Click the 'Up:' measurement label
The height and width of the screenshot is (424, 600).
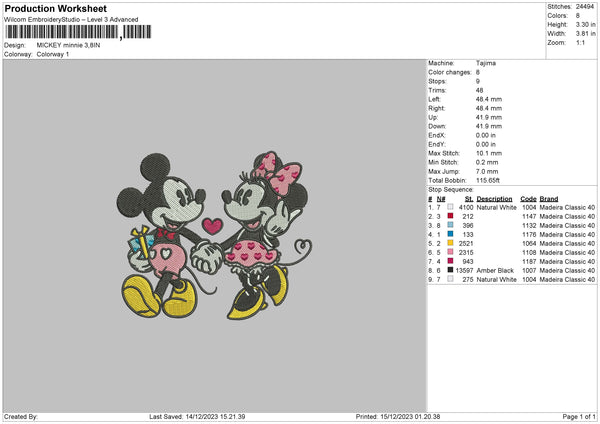click(433, 117)
